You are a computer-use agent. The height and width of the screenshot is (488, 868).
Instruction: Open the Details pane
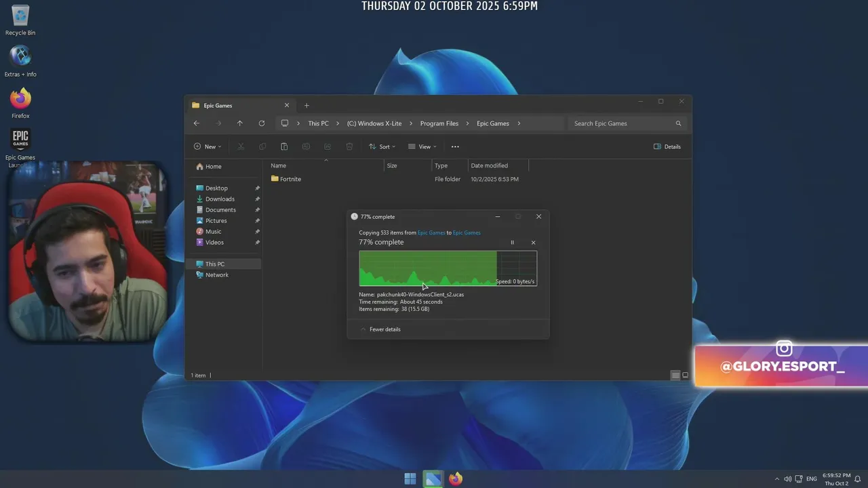[667, 146]
